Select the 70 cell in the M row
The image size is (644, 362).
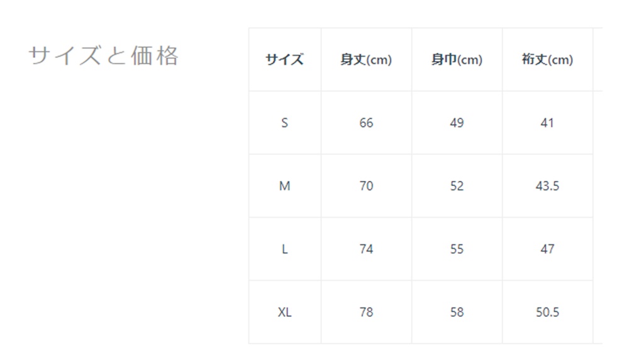tap(366, 186)
